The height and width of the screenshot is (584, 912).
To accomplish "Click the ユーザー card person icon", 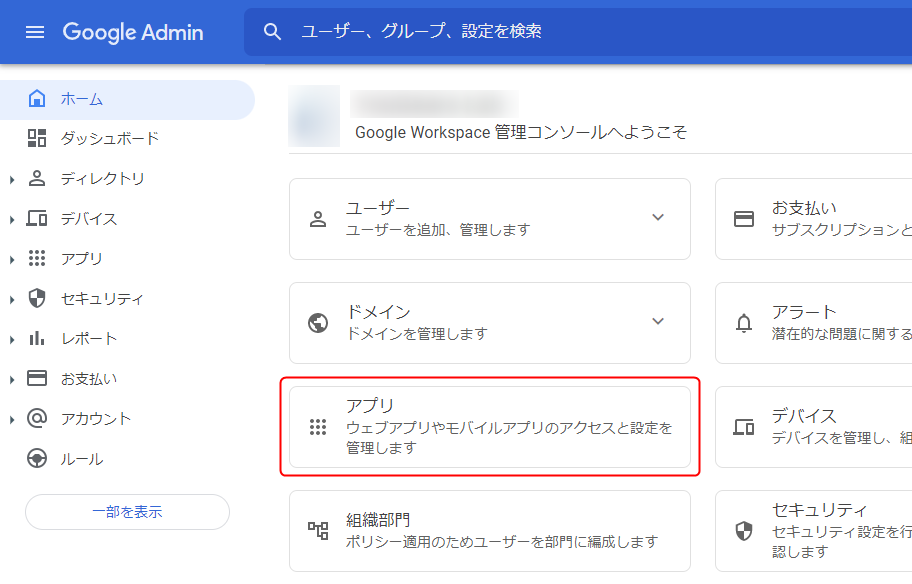I will (318, 219).
